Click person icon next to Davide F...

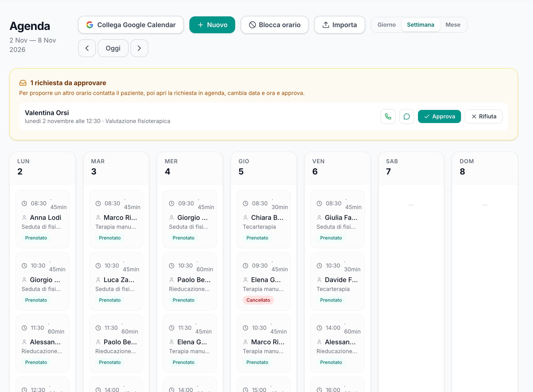319,280
